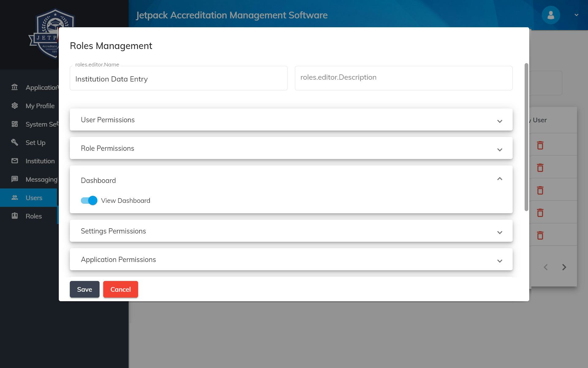Cancel the Roles Management dialog
This screenshot has height=368, width=588.
[x=120, y=289]
